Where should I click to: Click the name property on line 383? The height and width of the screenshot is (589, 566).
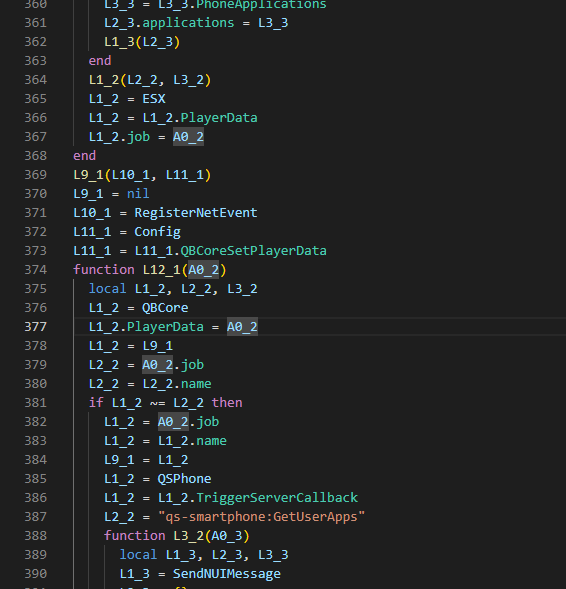coord(211,440)
